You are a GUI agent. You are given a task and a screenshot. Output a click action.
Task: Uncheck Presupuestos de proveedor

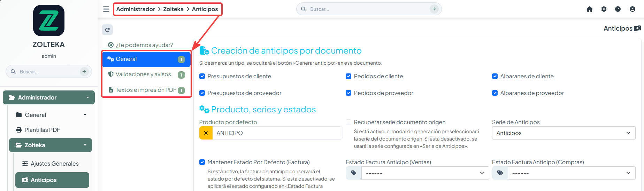tap(202, 93)
